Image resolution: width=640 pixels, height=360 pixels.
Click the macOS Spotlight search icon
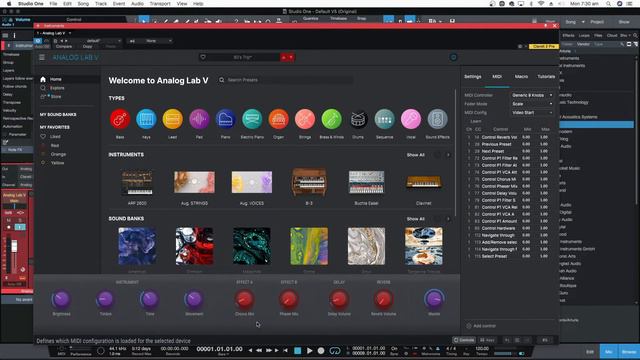click(608, 4)
